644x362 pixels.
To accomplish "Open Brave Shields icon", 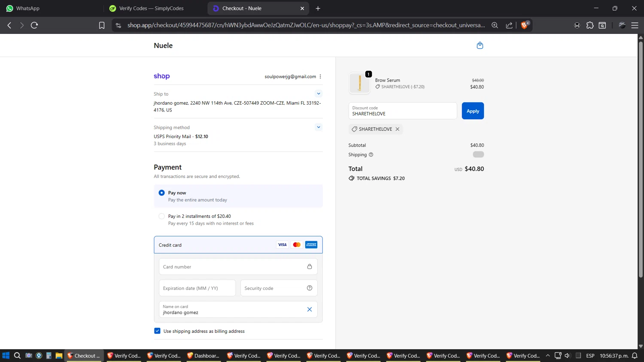I will [524, 25].
